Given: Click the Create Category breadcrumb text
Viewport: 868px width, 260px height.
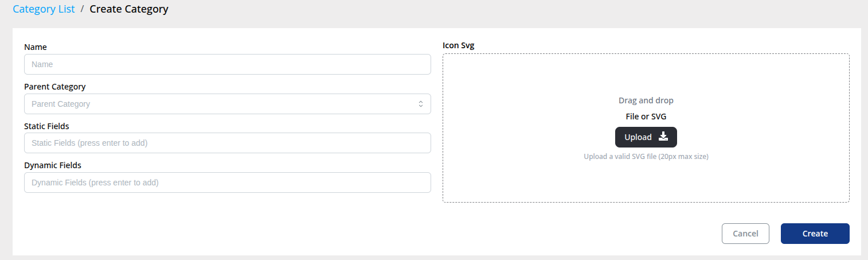Looking at the screenshot, I should tap(129, 9).
